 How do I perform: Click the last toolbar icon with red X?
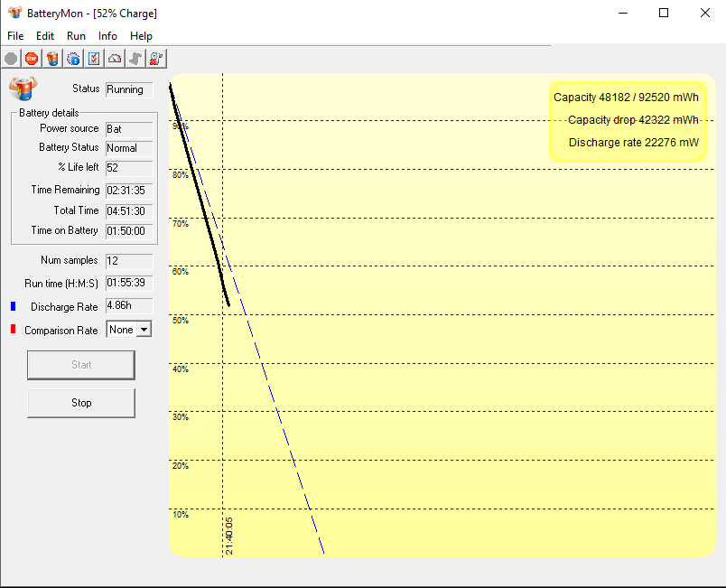tap(156, 59)
